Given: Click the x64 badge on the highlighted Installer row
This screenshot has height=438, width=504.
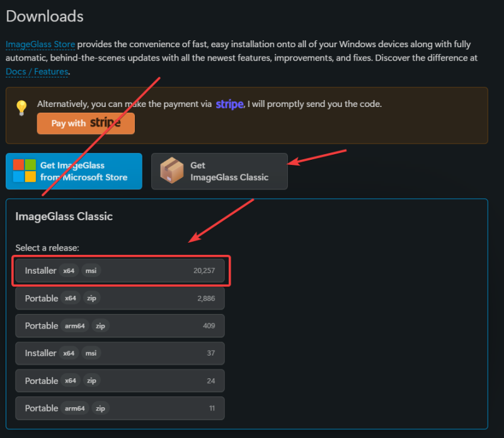Looking at the screenshot, I should [x=69, y=271].
